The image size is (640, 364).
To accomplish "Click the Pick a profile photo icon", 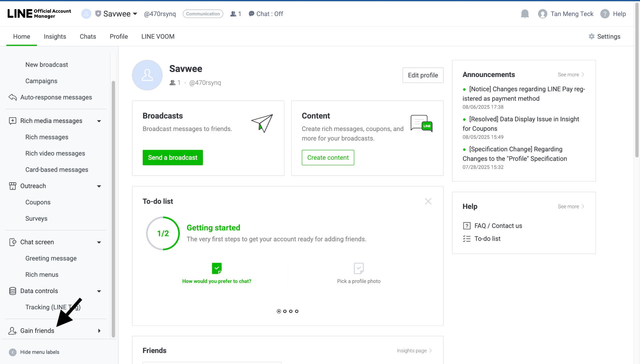I will pyautogui.click(x=359, y=268).
